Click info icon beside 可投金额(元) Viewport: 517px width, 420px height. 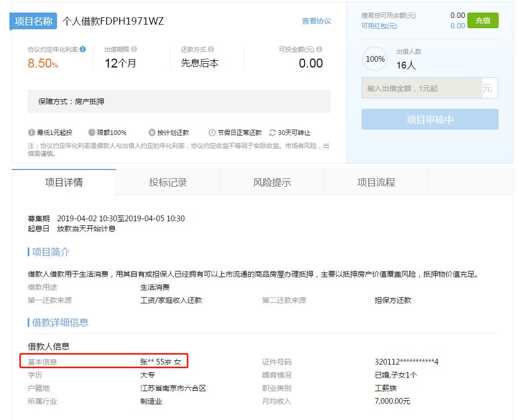pyautogui.click(x=319, y=49)
